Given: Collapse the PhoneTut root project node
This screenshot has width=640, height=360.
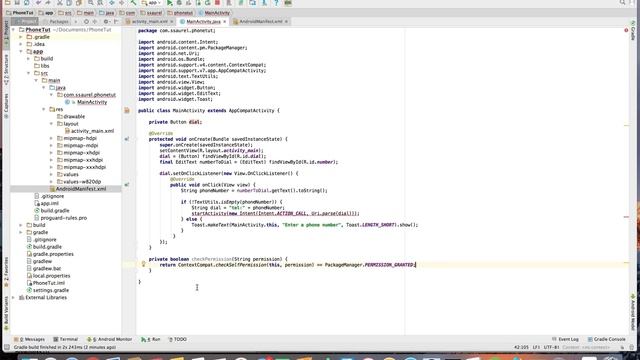Looking at the screenshot, I should [13, 30].
